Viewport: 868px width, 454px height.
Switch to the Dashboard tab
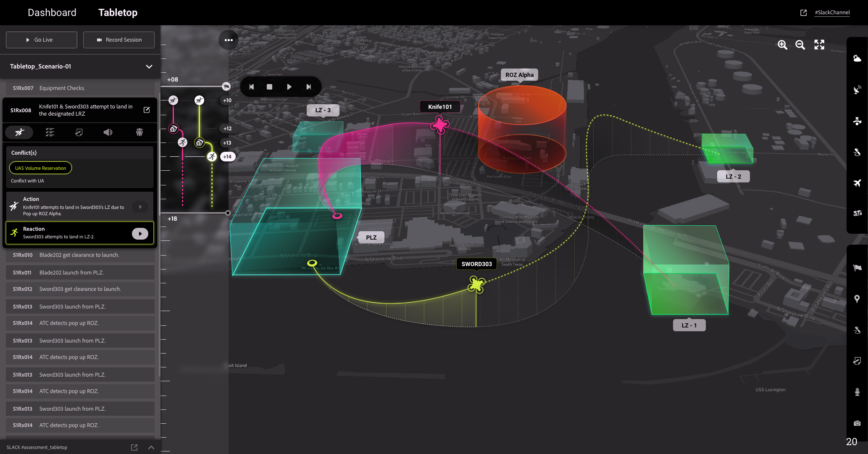52,13
